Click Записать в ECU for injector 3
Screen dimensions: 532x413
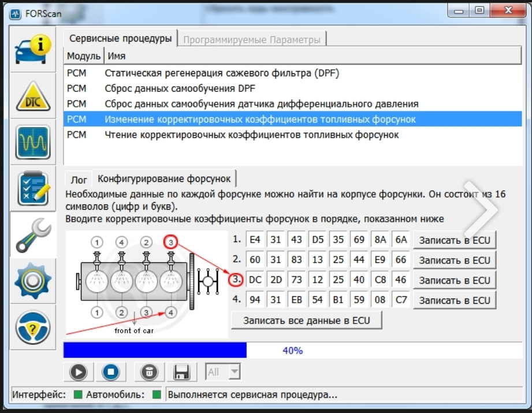454,280
